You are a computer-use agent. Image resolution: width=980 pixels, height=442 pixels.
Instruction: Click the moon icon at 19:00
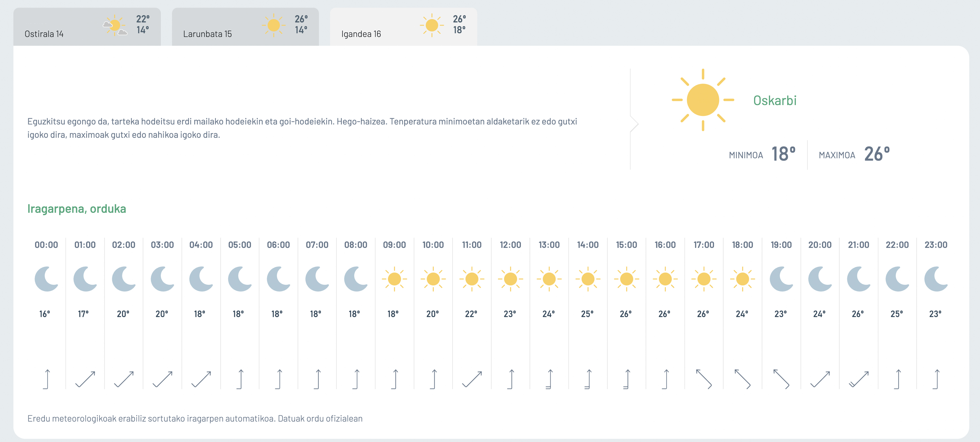[x=781, y=279]
